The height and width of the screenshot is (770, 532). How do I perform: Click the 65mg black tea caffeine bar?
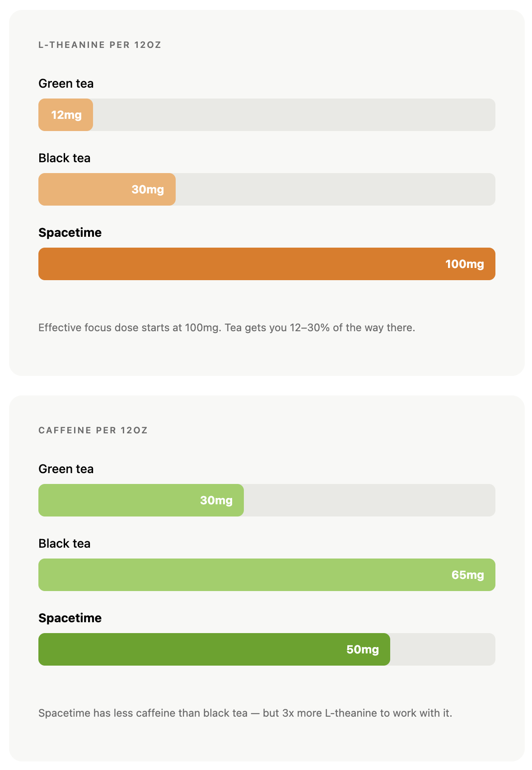coord(266,575)
